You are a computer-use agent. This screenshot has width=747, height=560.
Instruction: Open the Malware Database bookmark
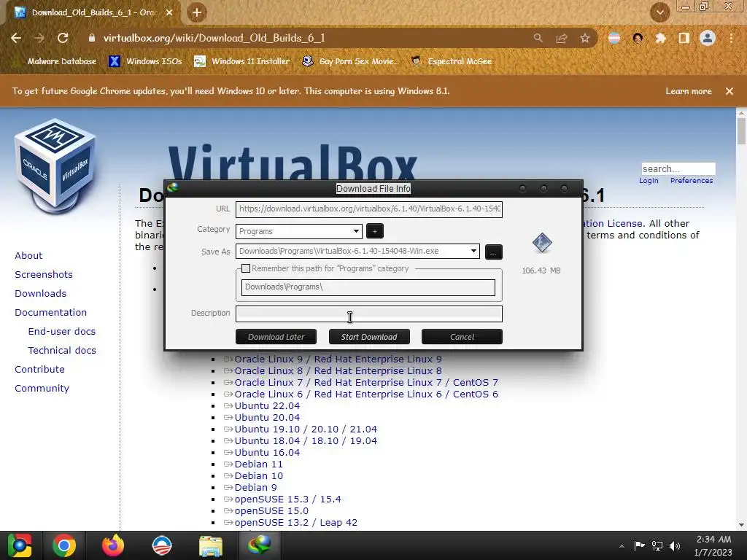55,61
